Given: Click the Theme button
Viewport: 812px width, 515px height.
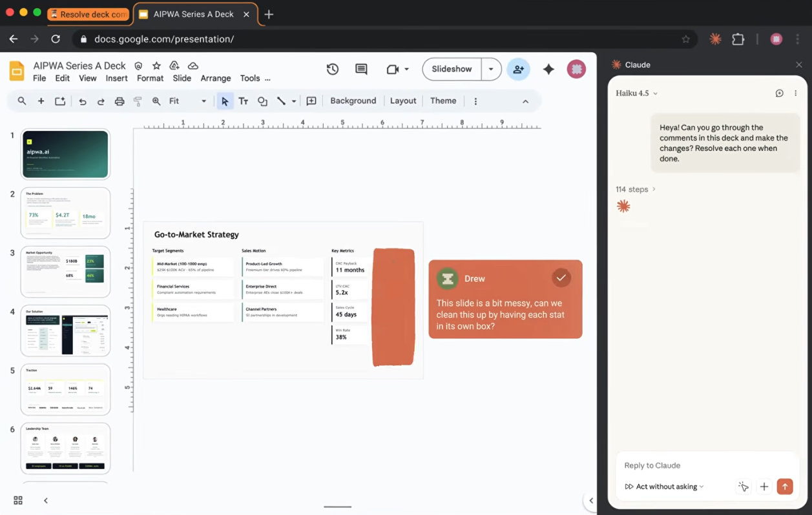Looking at the screenshot, I should (443, 101).
